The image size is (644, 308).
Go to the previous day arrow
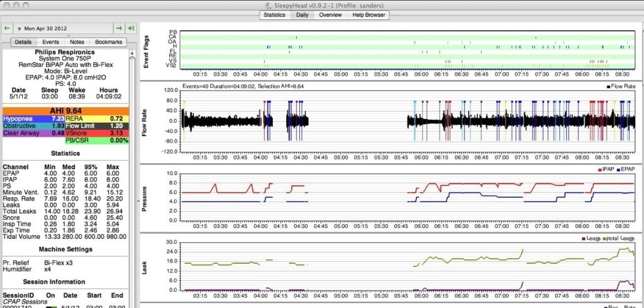click(x=7, y=28)
